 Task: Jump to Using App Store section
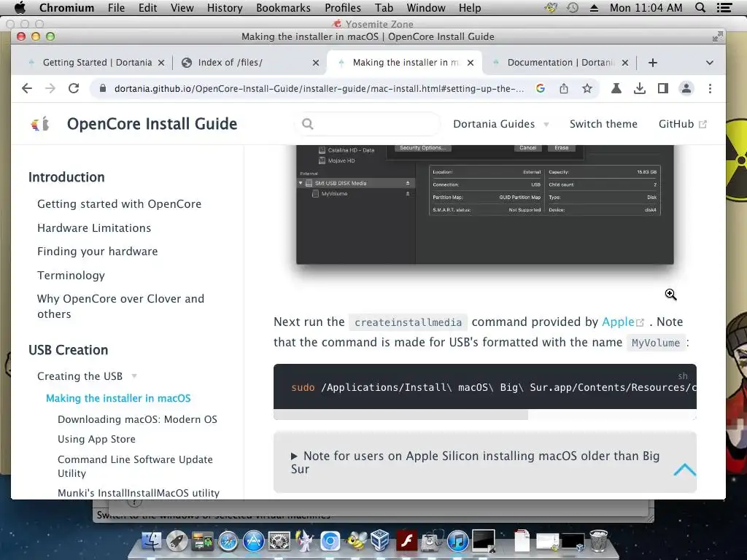coord(96,439)
